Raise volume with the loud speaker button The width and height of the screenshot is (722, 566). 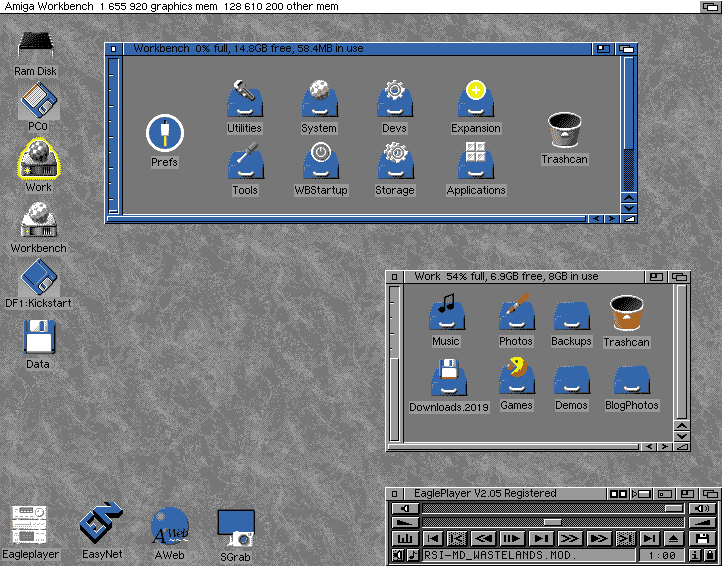(x=702, y=508)
